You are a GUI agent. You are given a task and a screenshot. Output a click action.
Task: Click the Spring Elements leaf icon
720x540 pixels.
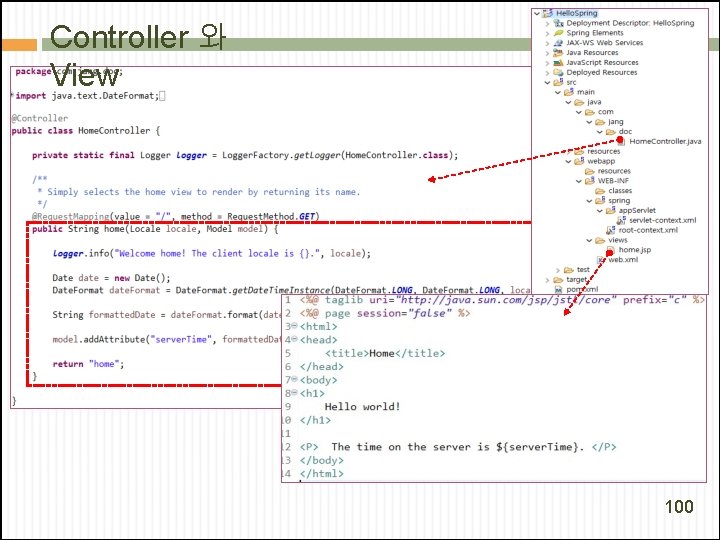(x=558, y=33)
